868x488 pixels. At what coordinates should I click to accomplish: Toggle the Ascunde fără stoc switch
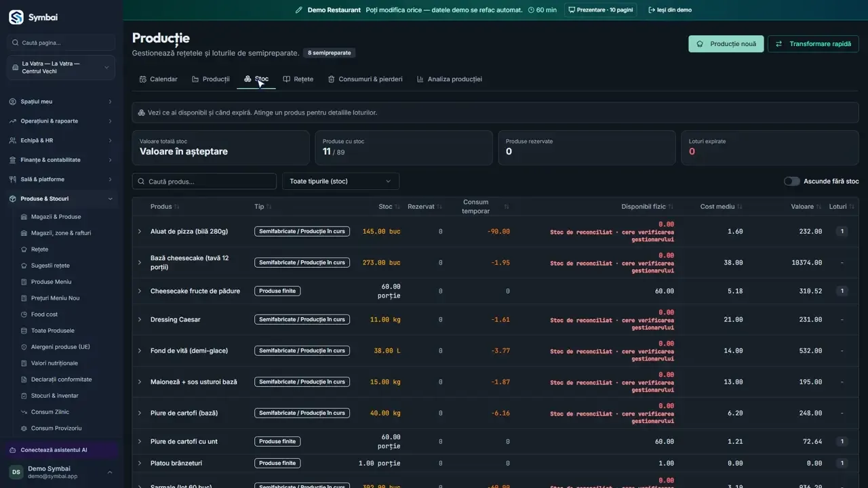[791, 181]
